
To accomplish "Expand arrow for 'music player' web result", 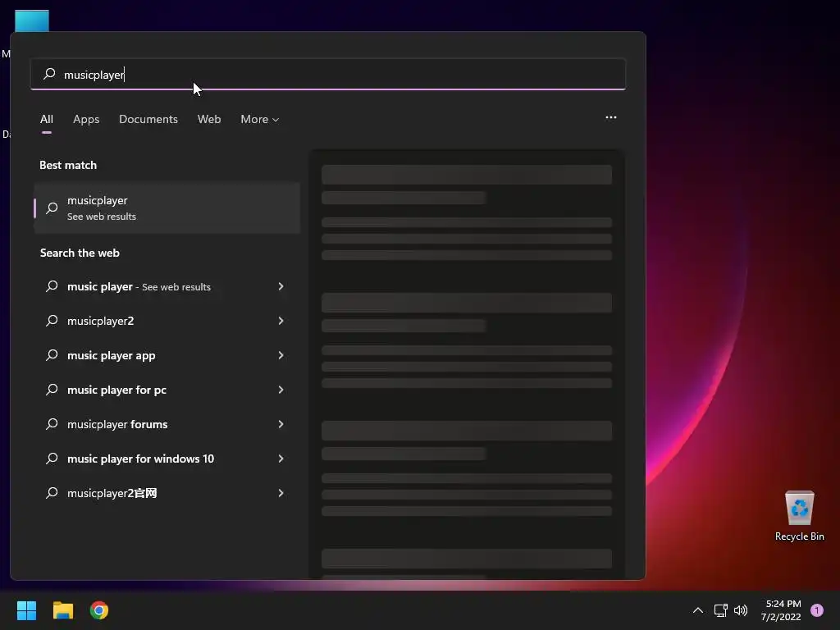I will [281, 286].
